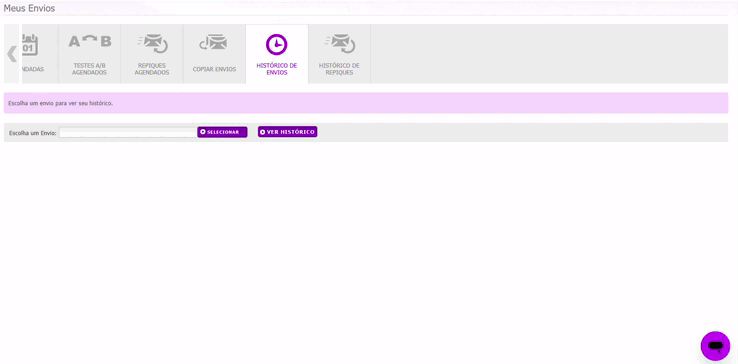Click the Copiar Envios envelope icon
This screenshot has height=364, width=738.
click(x=213, y=43)
